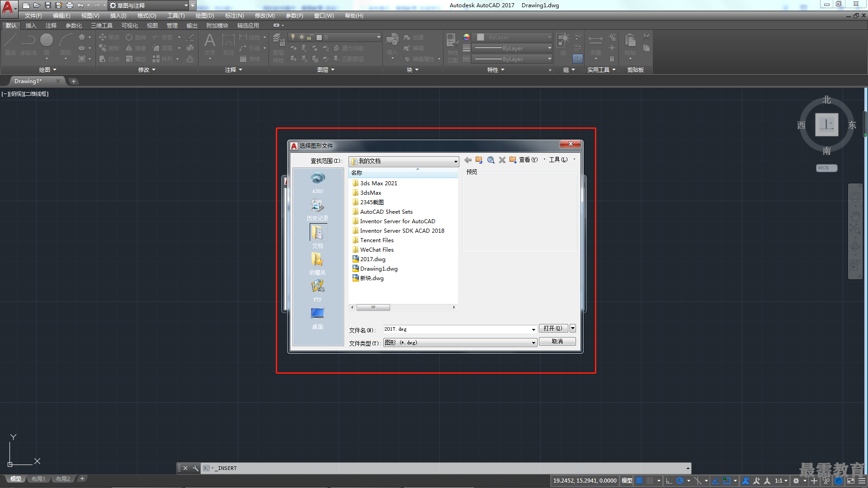Viewport: 868px width, 488px height.
Task: Toggle object snap tracking in status bar
Action: [716, 481]
